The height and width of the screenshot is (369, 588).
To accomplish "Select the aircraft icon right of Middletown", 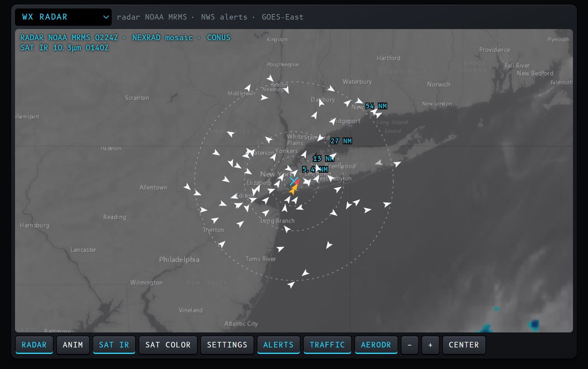I will [x=264, y=97].
